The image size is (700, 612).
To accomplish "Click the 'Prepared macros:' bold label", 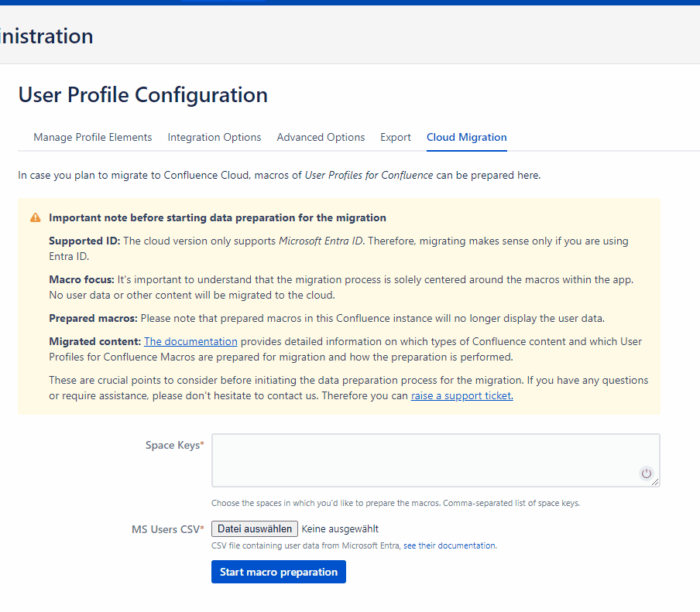I will 93,319.
